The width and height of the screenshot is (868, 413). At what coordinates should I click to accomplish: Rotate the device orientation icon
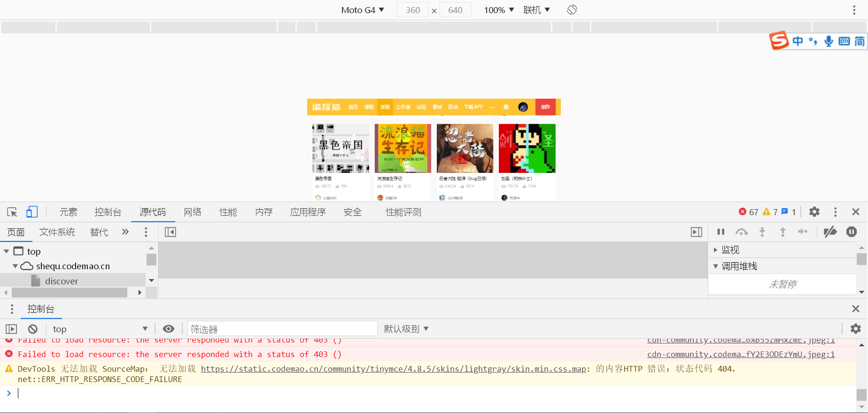[x=572, y=10]
